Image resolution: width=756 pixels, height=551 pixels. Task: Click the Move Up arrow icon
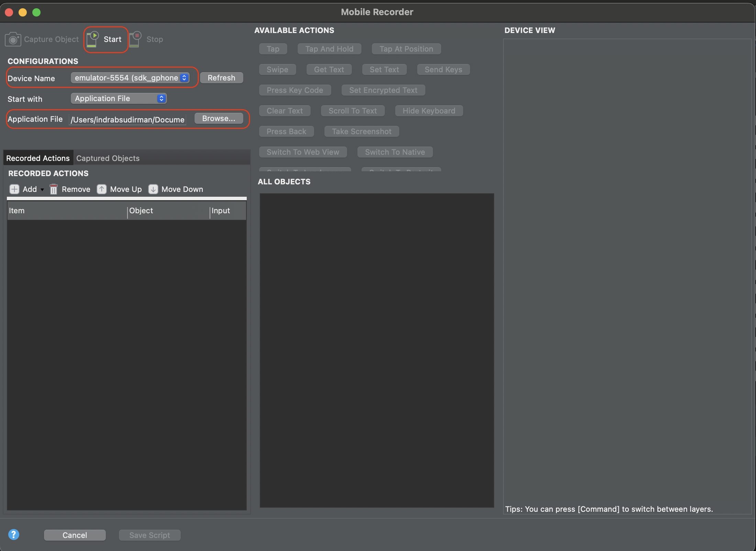click(x=102, y=189)
